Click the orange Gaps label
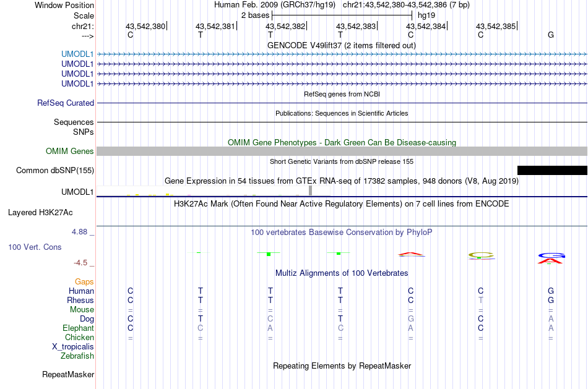Image resolution: width=588 pixels, height=389 pixels. [84, 282]
